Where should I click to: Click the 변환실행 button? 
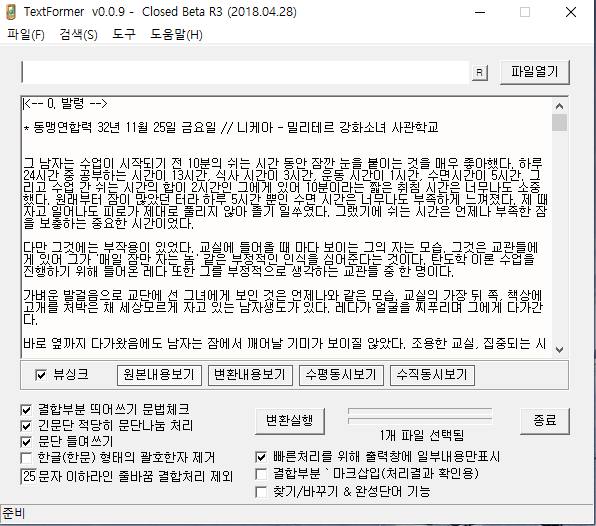290,421
